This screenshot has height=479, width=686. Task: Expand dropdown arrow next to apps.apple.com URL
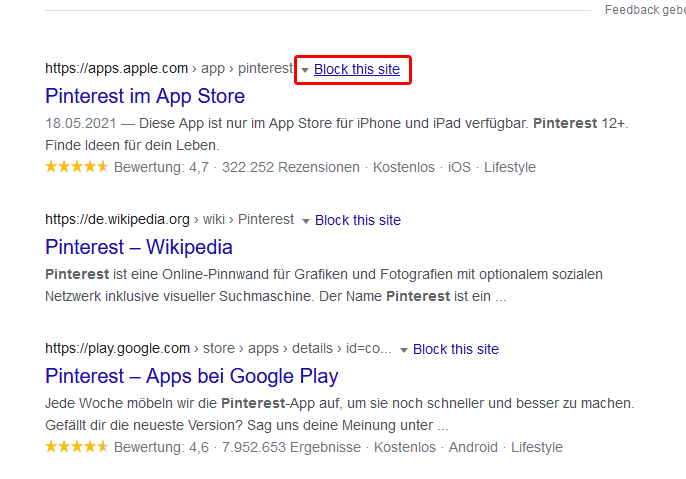tap(305, 70)
